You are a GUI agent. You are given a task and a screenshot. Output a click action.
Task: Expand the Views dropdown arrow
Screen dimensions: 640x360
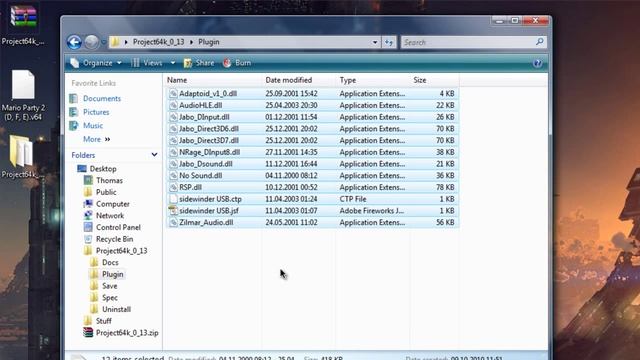pyautogui.click(x=173, y=63)
